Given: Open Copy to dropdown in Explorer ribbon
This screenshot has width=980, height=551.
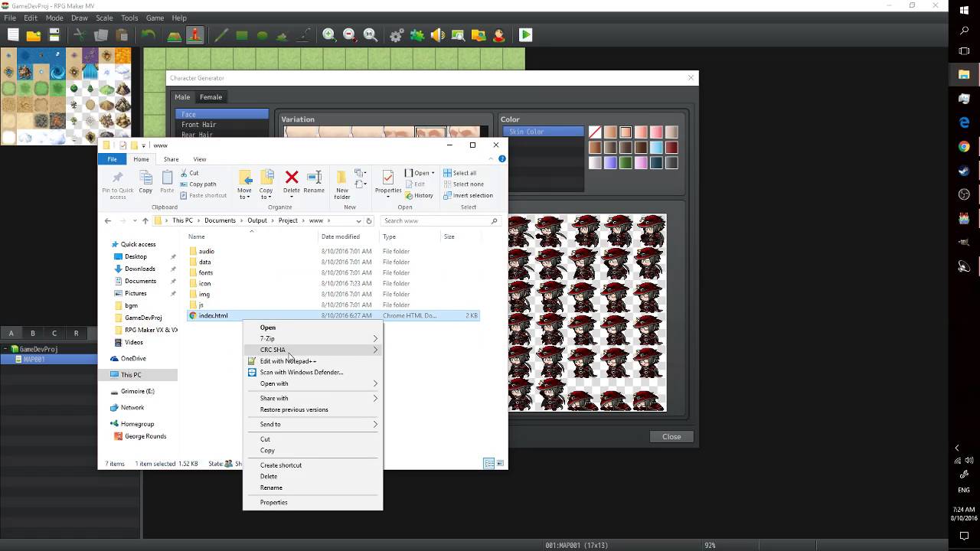Looking at the screenshot, I should 266,194.
